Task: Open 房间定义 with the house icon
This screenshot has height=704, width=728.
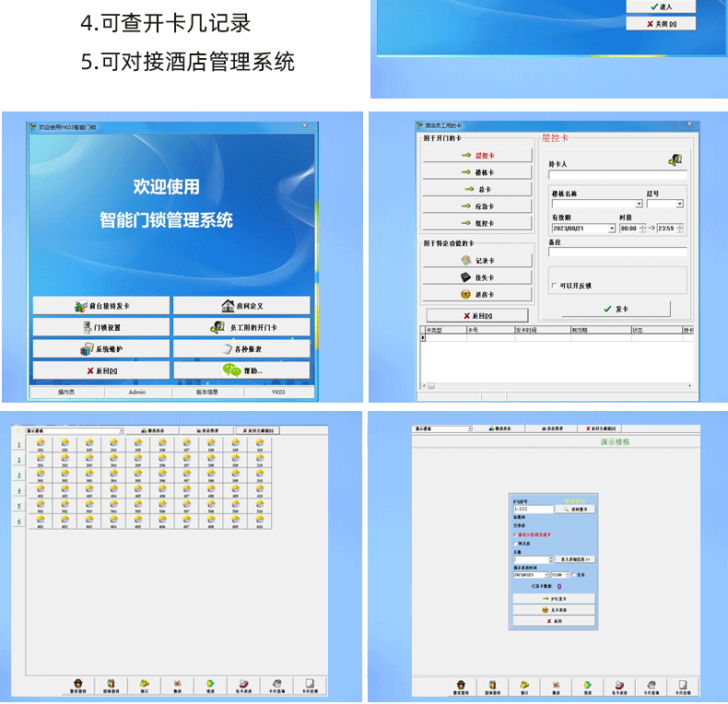Action: coord(241,306)
